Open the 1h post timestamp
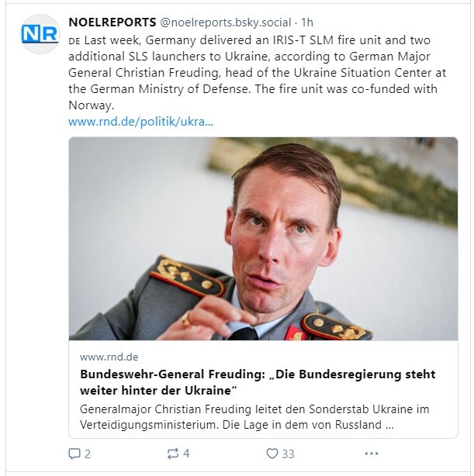 (307, 22)
